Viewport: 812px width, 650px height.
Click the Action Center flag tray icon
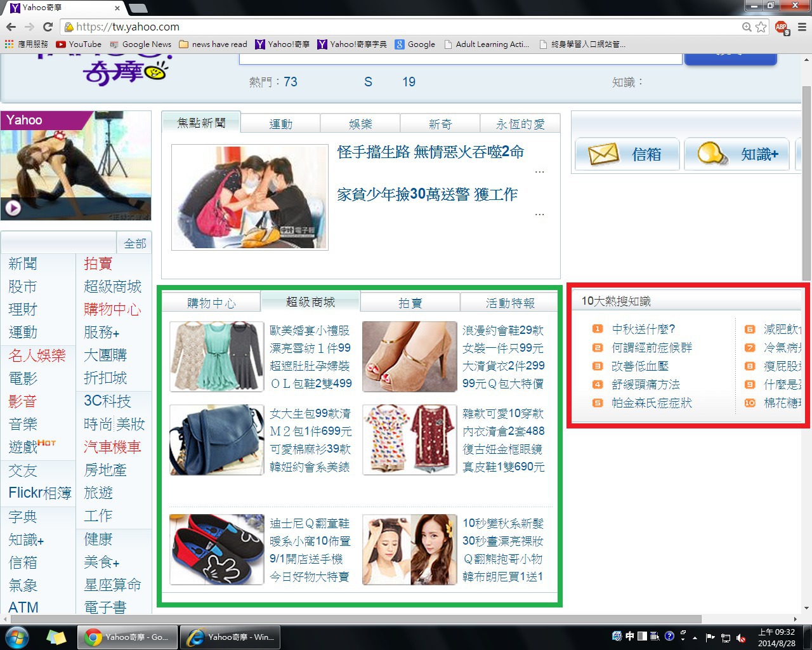coord(710,638)
